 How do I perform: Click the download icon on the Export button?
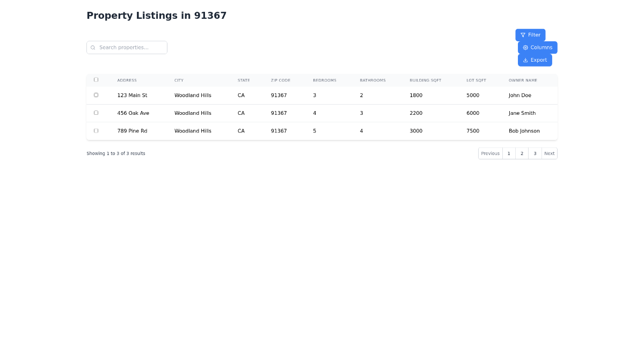click(525, 60)
